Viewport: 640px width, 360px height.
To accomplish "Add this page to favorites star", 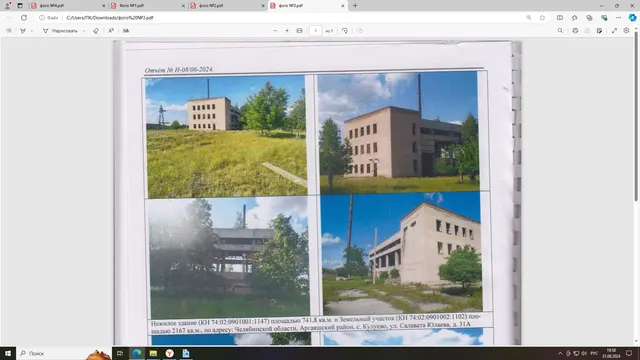I will click(542, 18).
